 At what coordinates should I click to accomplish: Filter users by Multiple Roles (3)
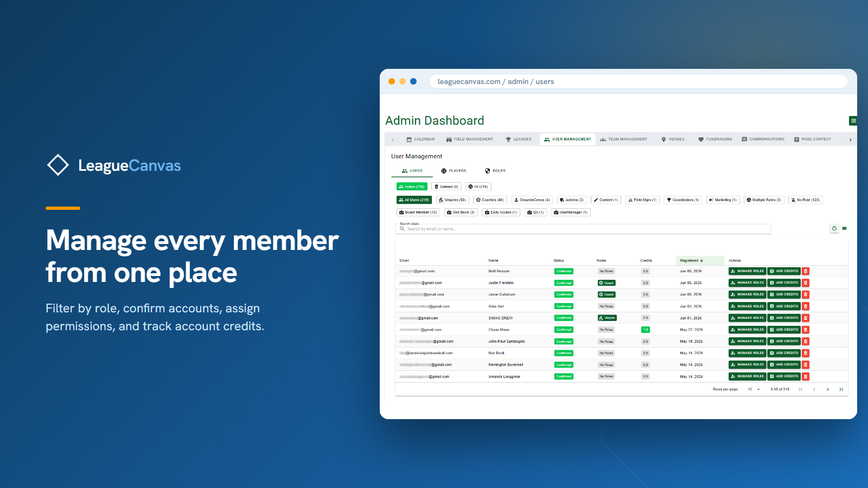click(764, 200)
